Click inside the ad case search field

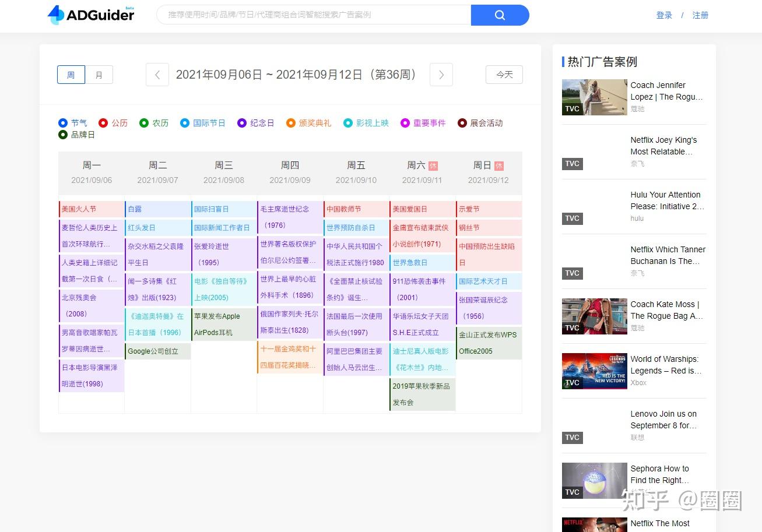(314, 15)
